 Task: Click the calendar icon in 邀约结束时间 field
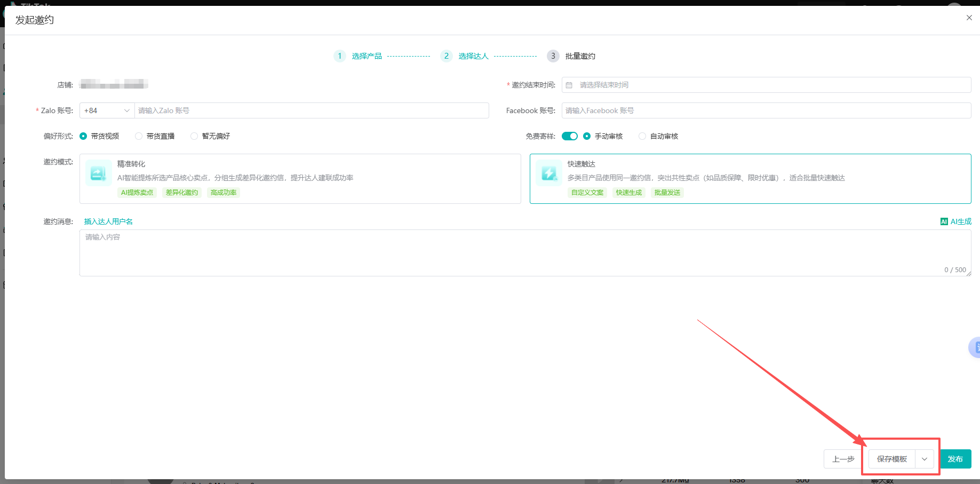tap(569, 85)
